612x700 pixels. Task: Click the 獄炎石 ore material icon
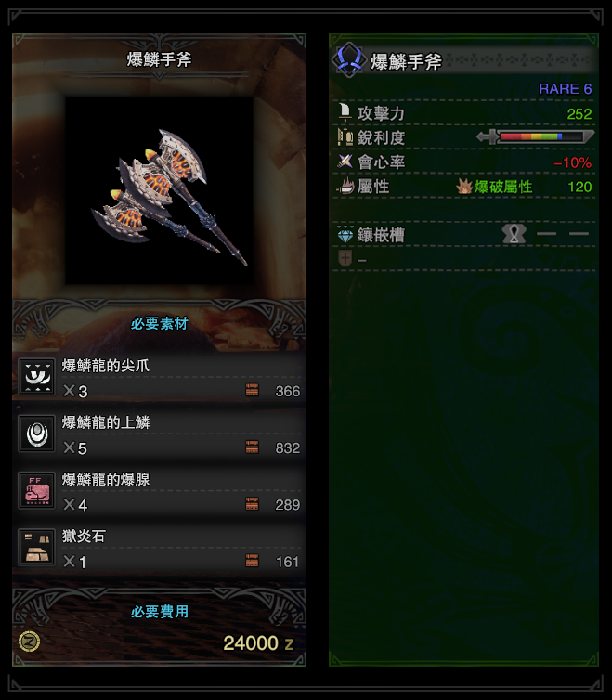point(36,547)
